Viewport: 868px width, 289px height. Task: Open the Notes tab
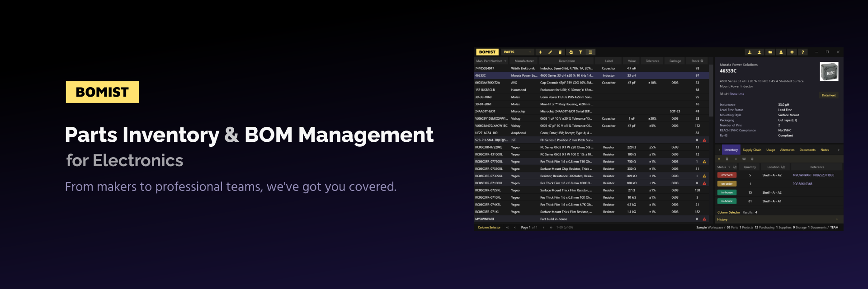tap(825, 150)
